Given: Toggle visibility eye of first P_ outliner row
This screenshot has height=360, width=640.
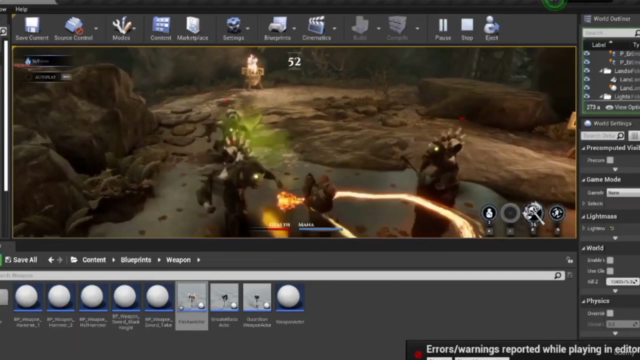Looking at the screenshot, I should click(x=587, y=53).
